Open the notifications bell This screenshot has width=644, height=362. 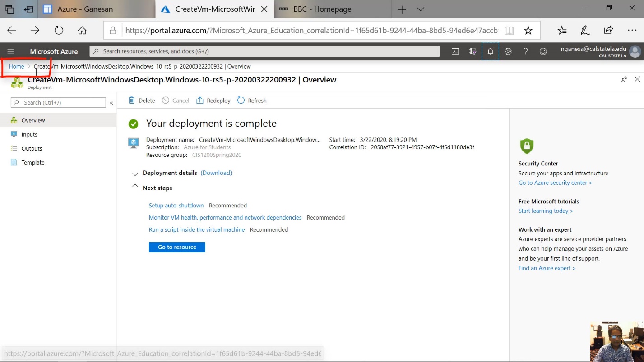pyautogui.click(x=490, y=51)
